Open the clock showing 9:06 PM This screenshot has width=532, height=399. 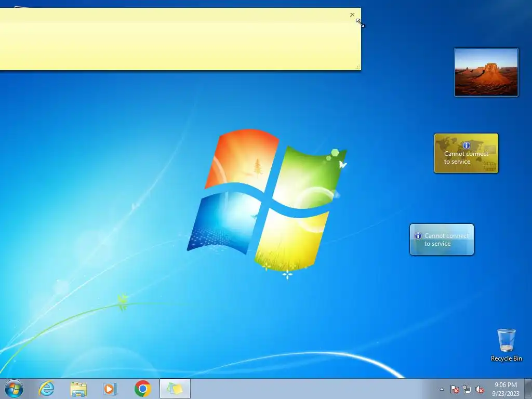506,389
